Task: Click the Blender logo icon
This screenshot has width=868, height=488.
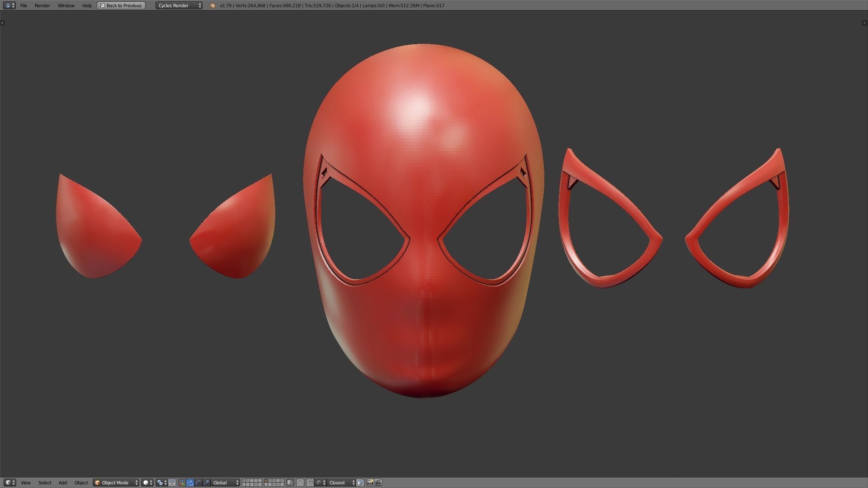Action: coord(212,5)
